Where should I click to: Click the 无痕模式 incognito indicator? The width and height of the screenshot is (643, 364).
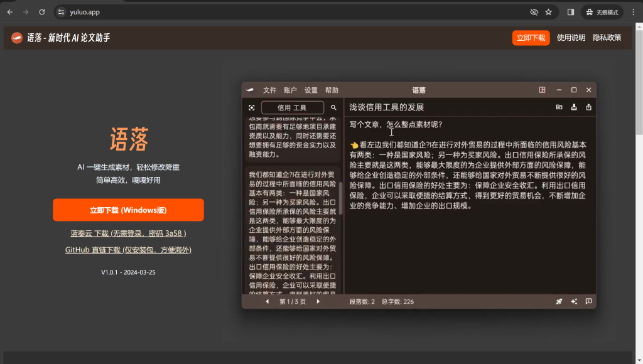(x=602, y=13)
